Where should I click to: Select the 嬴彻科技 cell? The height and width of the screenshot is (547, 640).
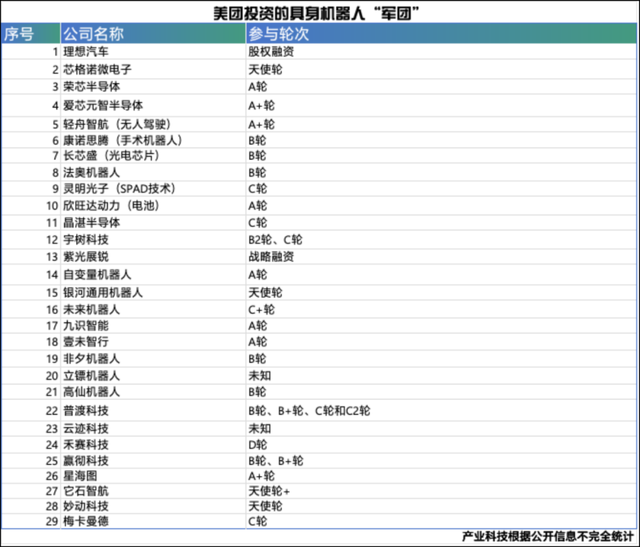click(153, 460)
